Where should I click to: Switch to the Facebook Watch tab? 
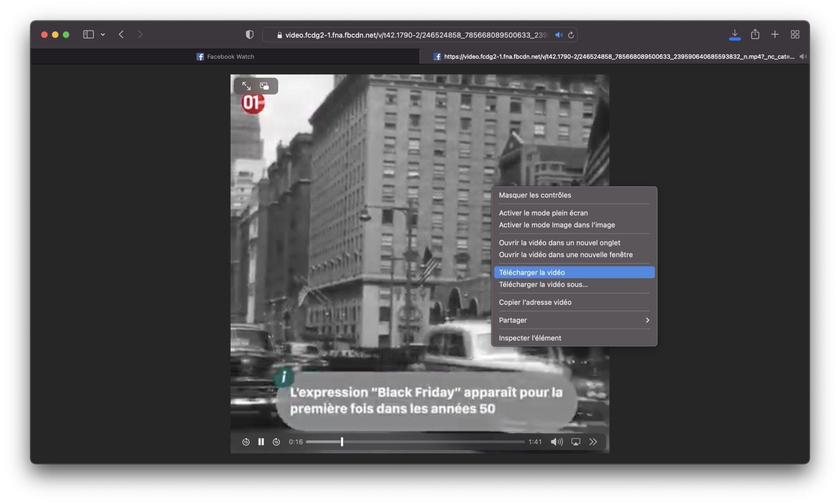point(225,56)
